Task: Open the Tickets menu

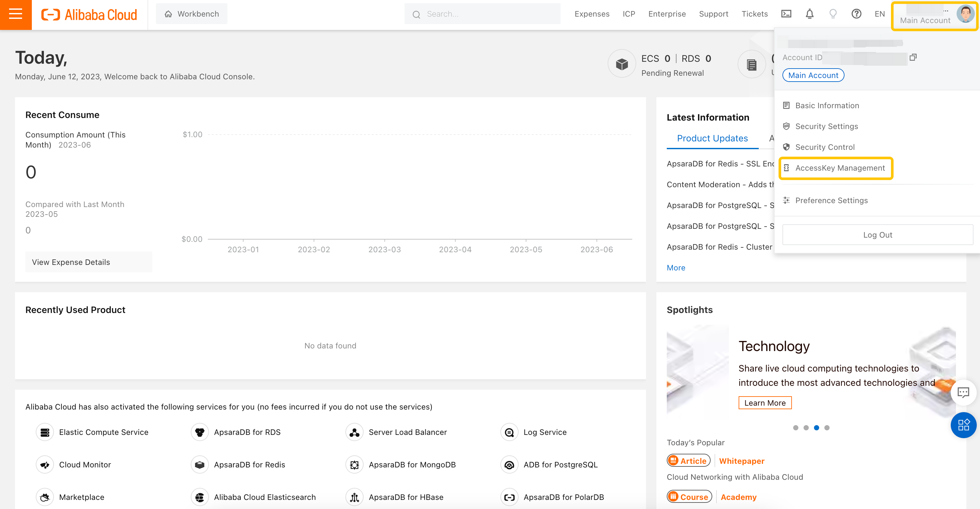Action: click(x=754, y=14)
